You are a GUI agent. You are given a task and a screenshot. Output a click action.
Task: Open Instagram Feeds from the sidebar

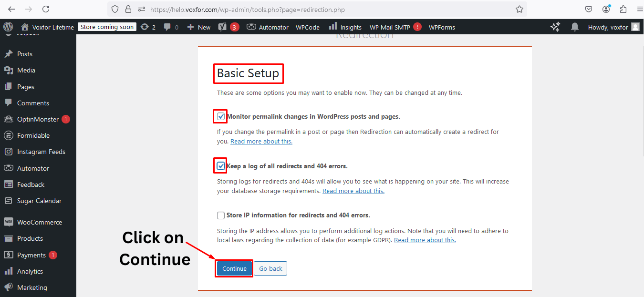coord(40,151)
